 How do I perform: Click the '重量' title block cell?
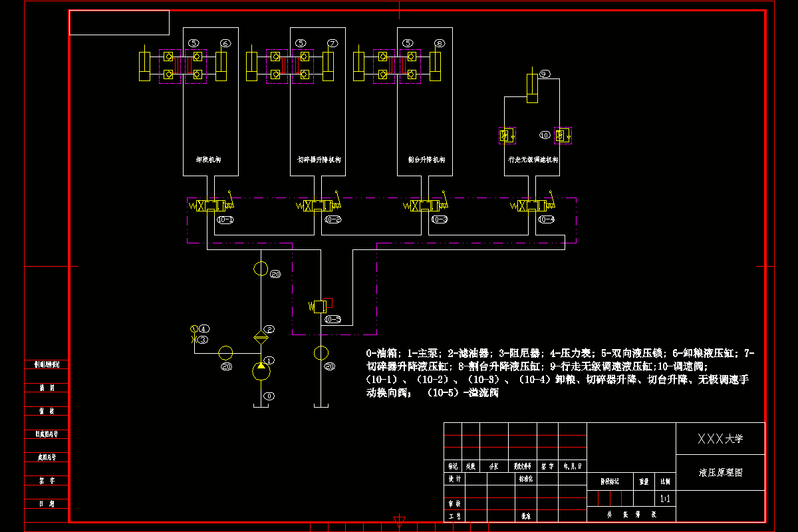(643, 481)
